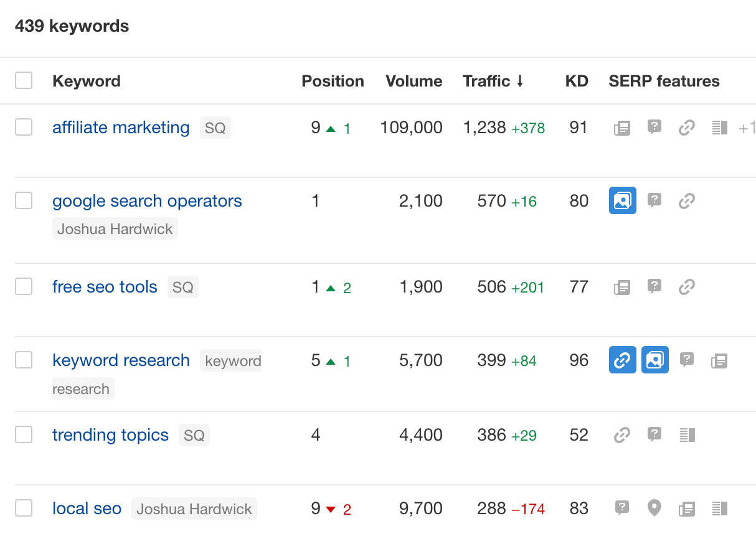The height and width of the screenshot is (539, 756).
Task: Click the sitelinks chain icon for google search operators
Action: point(687,201)
